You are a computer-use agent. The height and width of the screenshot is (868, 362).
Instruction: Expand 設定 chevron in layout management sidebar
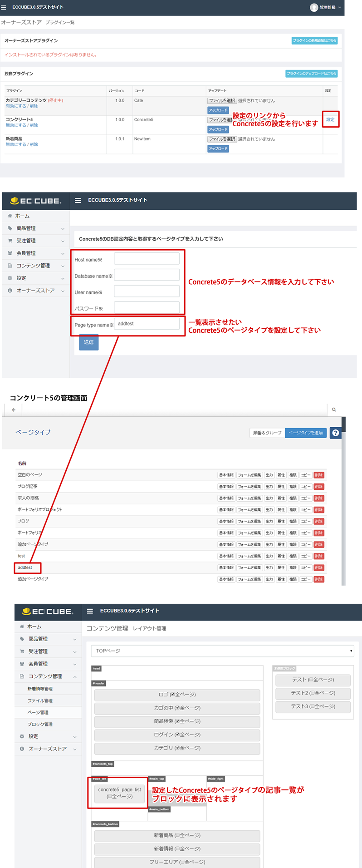pyautogui.click(x=74, y=736)
